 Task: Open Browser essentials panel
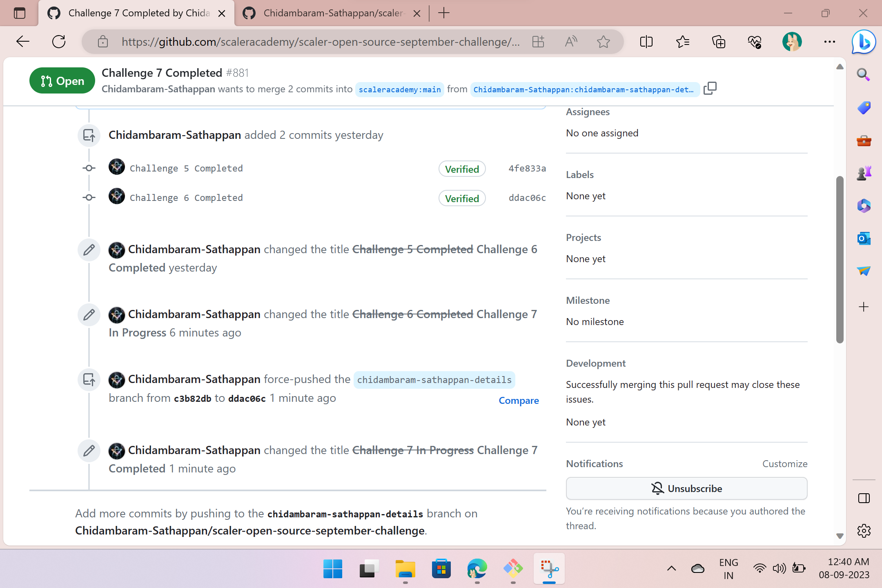pyautogui.click(x=755, y=41)
